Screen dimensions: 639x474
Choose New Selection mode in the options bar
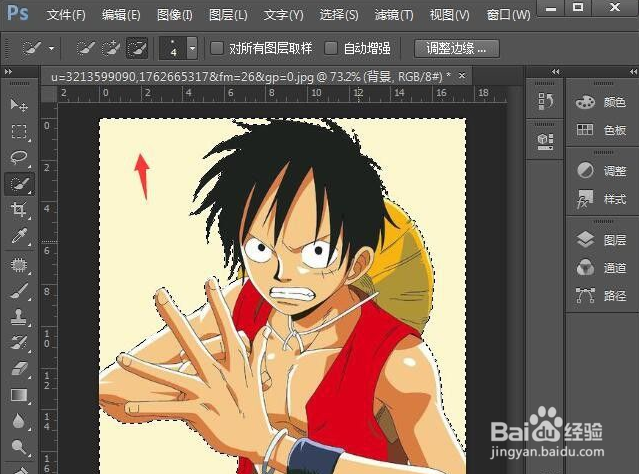(86, 49)
